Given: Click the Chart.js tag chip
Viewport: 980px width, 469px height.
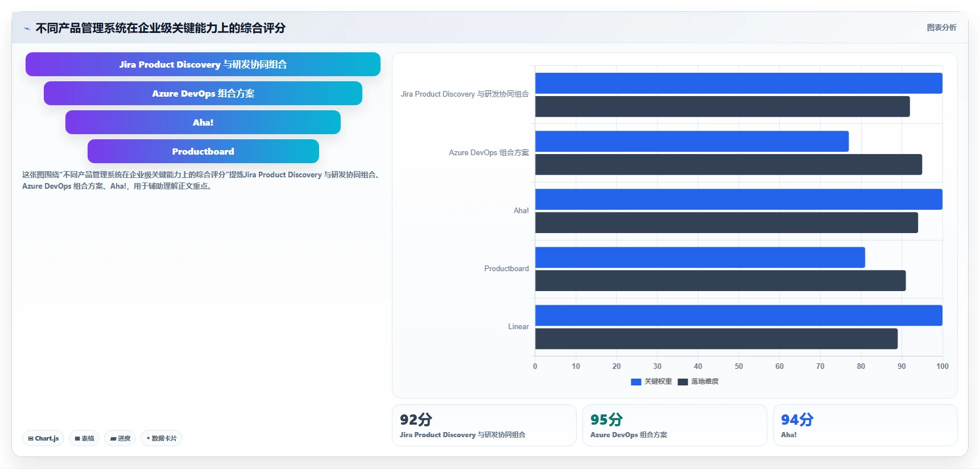Looking at the screenshot, I should 43,438.
